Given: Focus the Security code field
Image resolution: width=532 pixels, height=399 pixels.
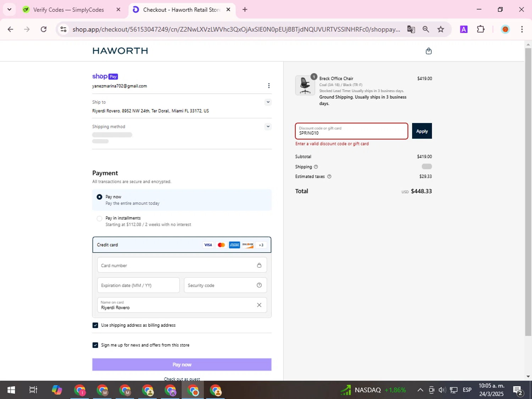Looking at the screenshot, I should [225, 285].
